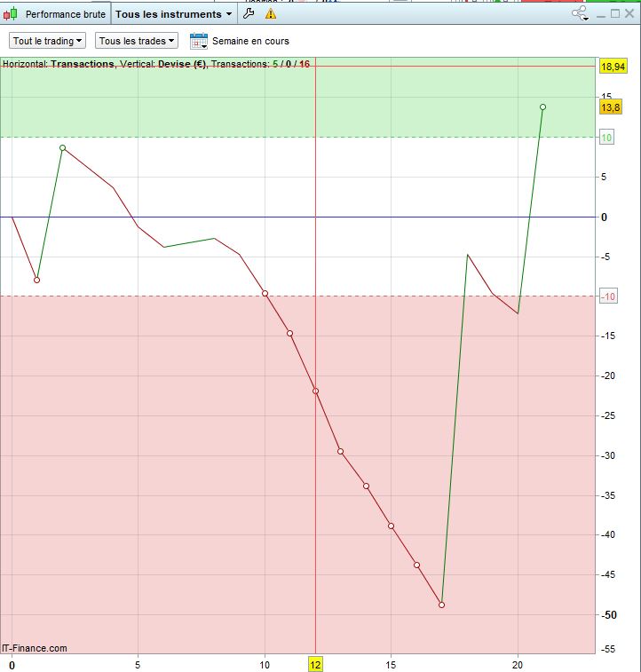Click the 20 label on horizontal axis
The width and height of the screenshot is (641, 672).
click(518, 665)
